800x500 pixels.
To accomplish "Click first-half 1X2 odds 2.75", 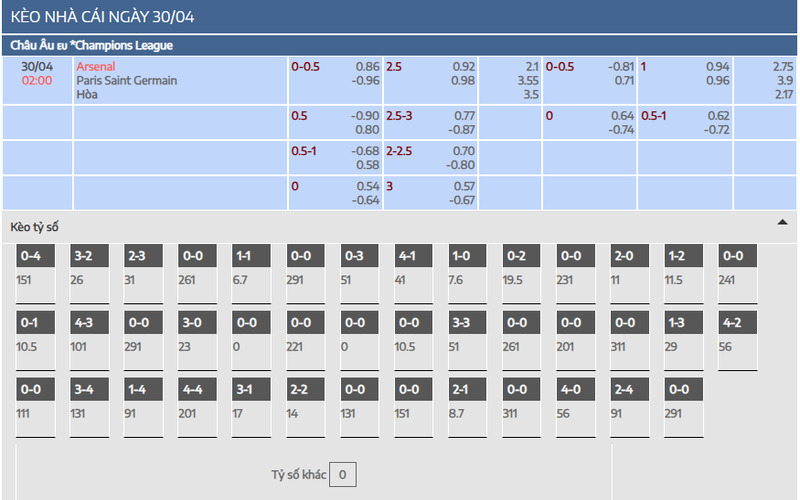I will [783, 67].
